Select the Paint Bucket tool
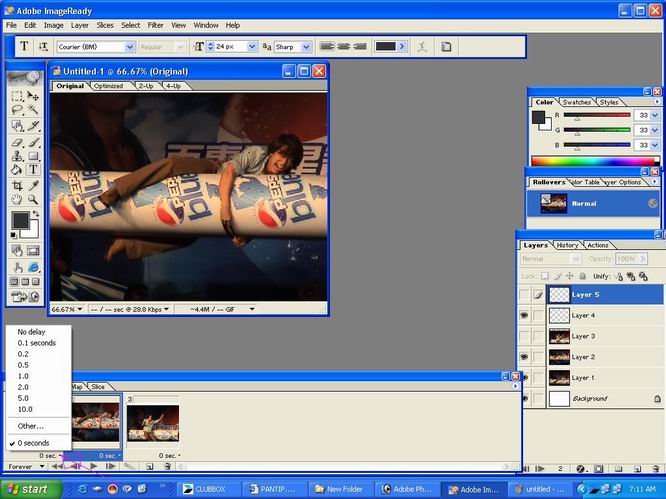 click(x=17, y=169)
